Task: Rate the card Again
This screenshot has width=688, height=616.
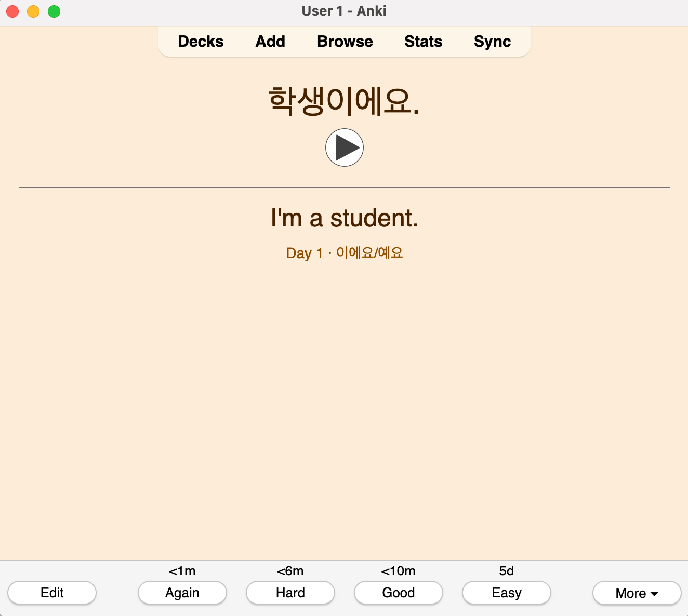Action: (182, 593)
